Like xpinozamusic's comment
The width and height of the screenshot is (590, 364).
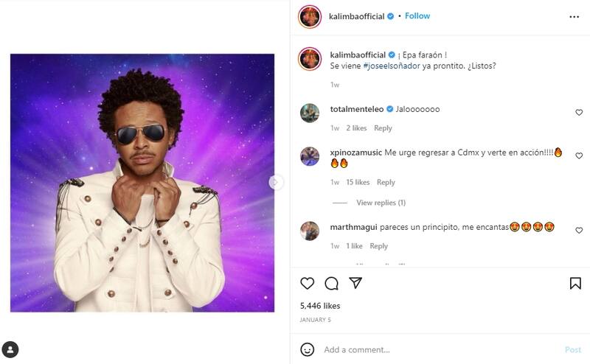579,156
